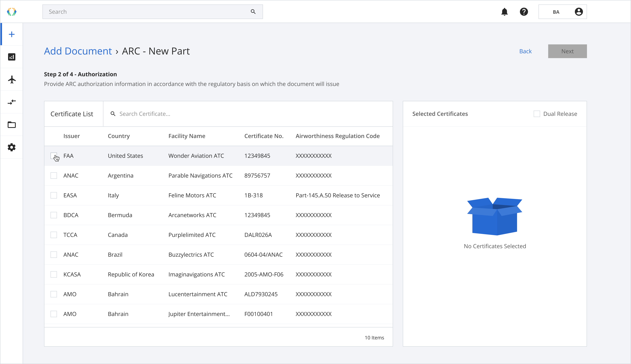Image resolution: width=631 pixels, height=364 pixels.
Task: Toggle the Dual Release checkbox
Action: coord(537,114)
